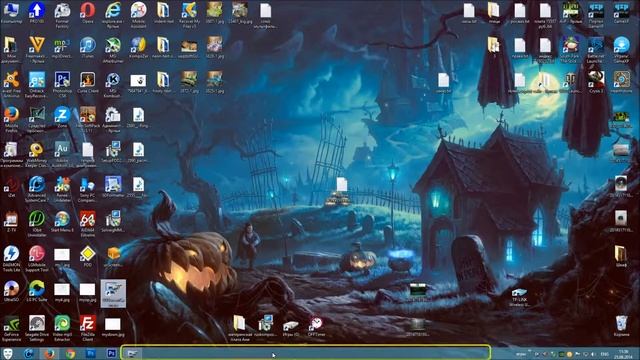
Task: Open the MSI Kombustor shortcut
Action: [x=113, y=84]
